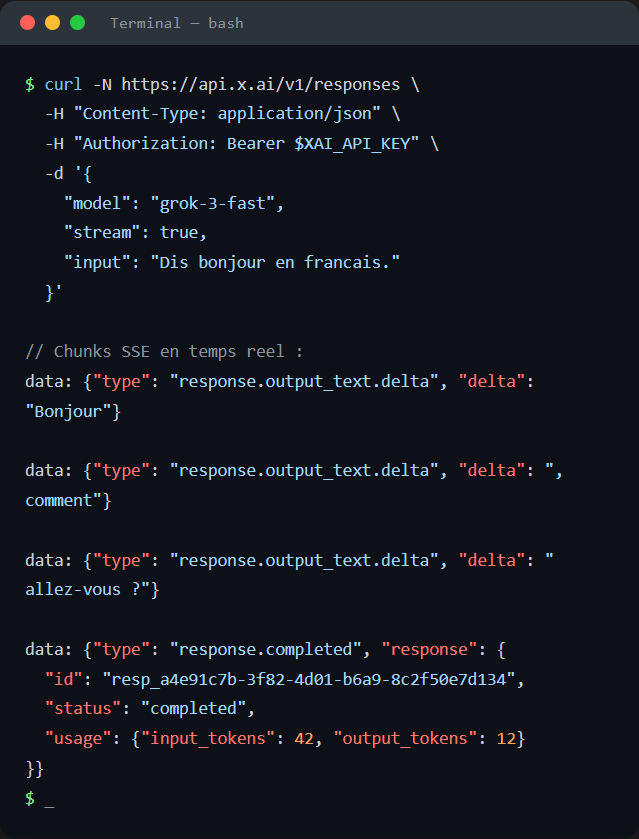Click the stream true value
Screen dimensions: 639x839
pos(179,232)
